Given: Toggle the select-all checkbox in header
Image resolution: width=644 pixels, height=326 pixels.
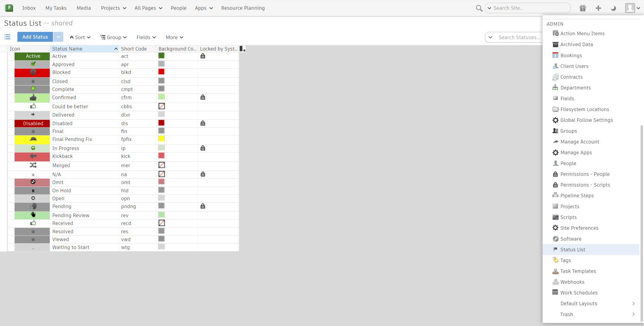Looking at the screenshot, I should click(x=3, y=49).
